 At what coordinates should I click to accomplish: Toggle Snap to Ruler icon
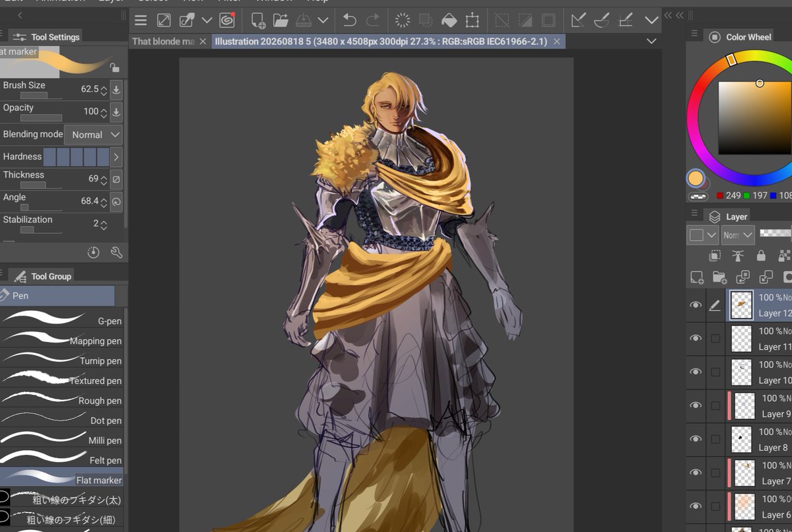pos(579,20)
